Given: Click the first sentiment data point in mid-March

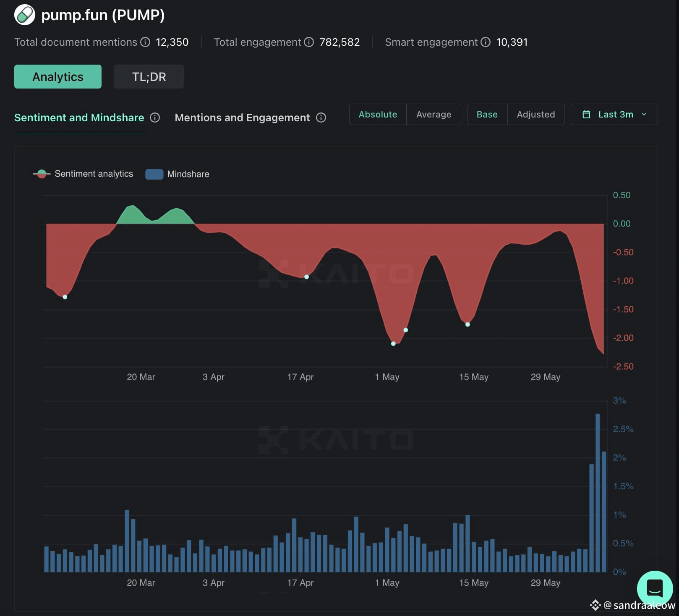Looking at the screenshot, I should 65,297.
